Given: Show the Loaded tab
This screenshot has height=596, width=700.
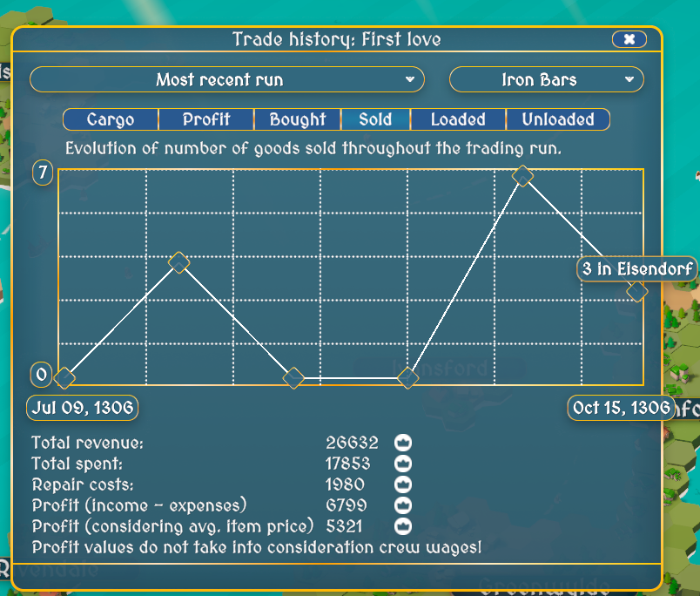Looking at the screenshot, I should (457, 119).
